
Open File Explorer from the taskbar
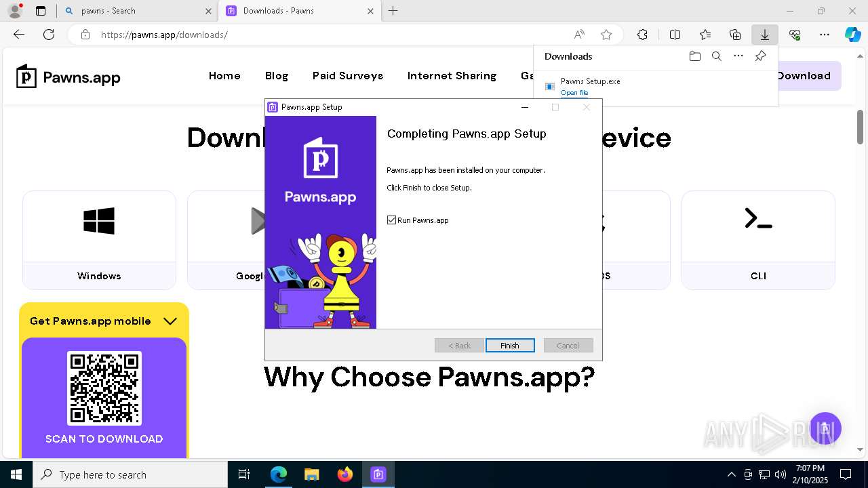point(312,474)
